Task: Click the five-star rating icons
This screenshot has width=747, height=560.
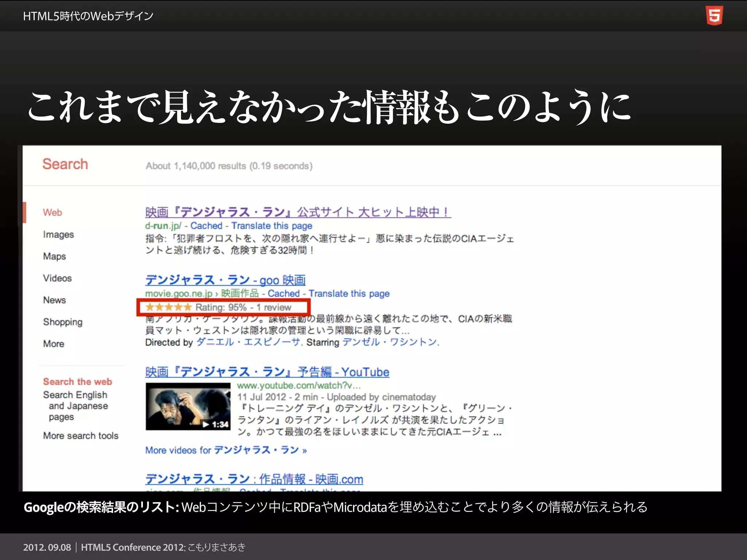Action: (169, 307)
